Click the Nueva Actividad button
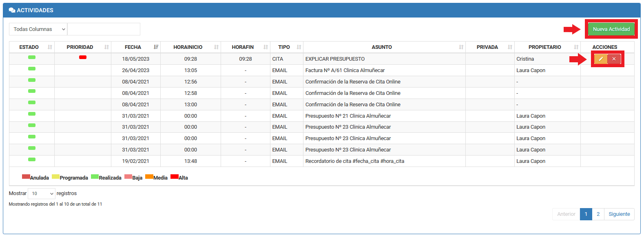The width and height of the screenshot is (644, 237). (611, 29)
